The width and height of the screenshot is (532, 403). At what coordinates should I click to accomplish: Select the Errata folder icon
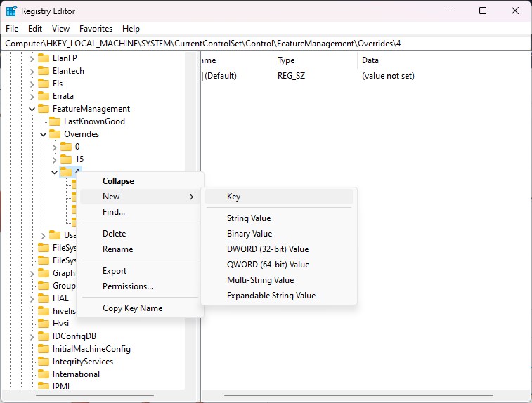[x=44, y=96]
